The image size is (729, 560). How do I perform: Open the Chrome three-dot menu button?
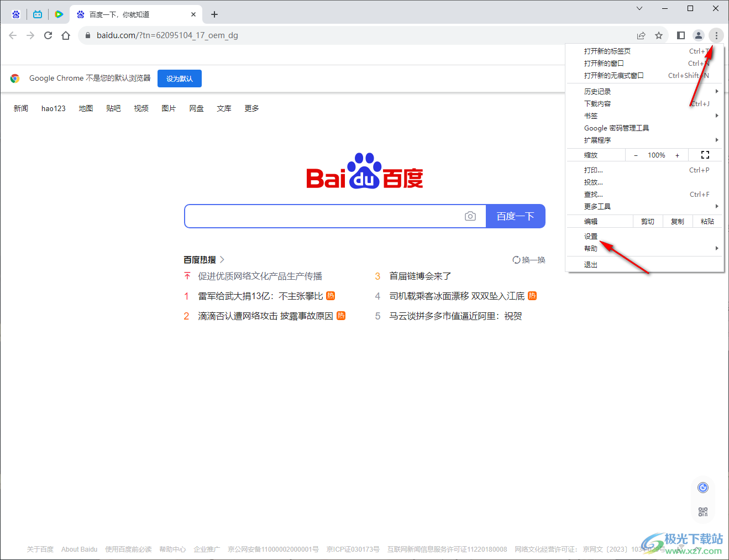(716, 35)
